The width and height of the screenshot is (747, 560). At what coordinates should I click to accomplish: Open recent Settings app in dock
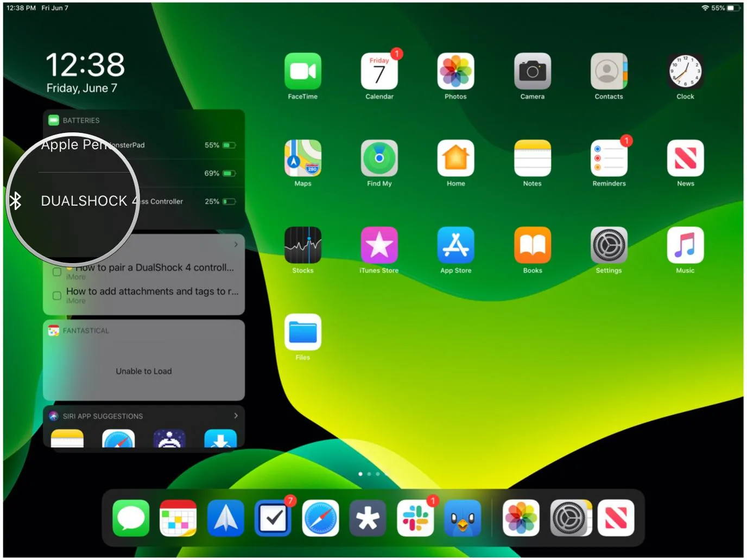(x=568, y=518)
